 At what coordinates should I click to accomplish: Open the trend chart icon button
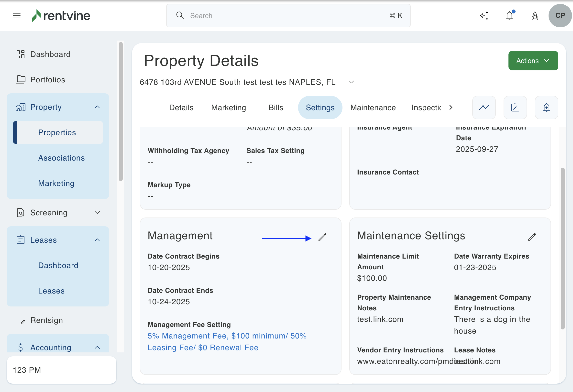point(484,108)
